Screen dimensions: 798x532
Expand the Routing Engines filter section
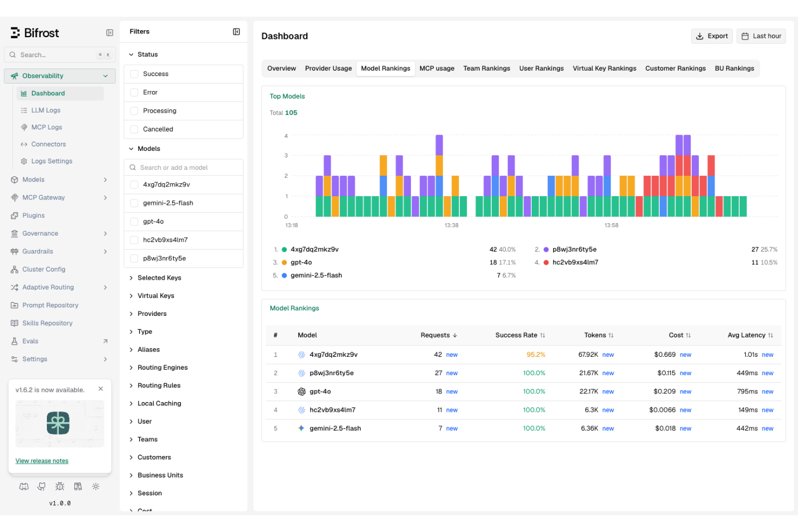(x=159, y=368)
